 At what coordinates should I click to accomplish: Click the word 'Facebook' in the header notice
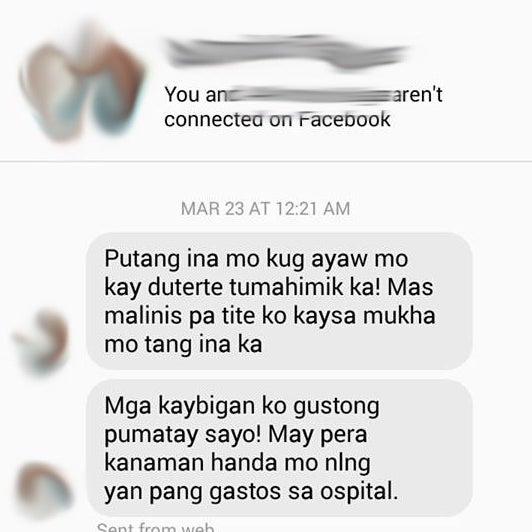pos(345,119)
